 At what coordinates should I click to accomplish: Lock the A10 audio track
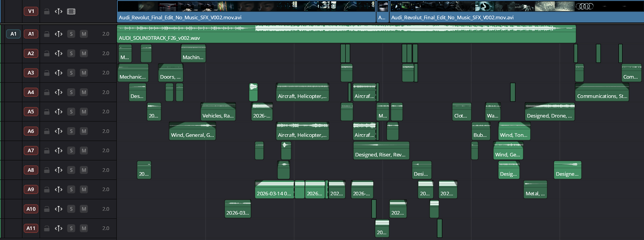click(47, 209)
